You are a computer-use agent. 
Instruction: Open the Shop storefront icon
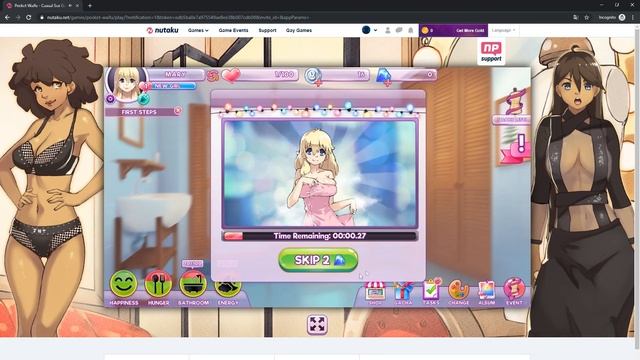pyautogui.click(x=375, y=292)
